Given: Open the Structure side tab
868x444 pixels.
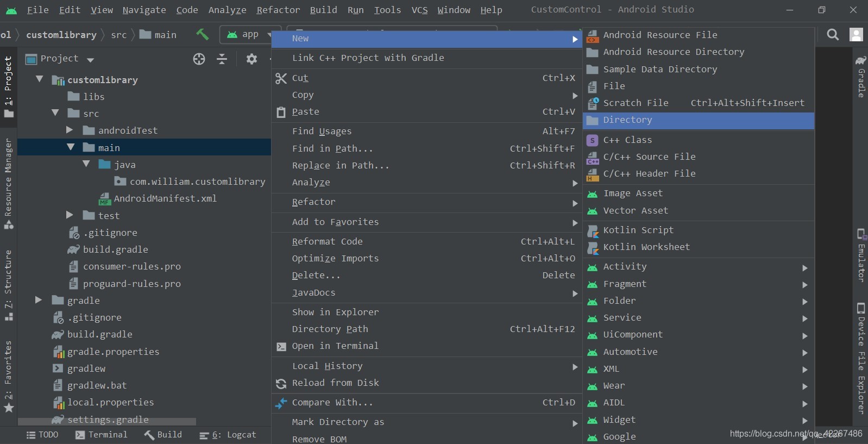Looking at the screenshot, I should point(8,285).
